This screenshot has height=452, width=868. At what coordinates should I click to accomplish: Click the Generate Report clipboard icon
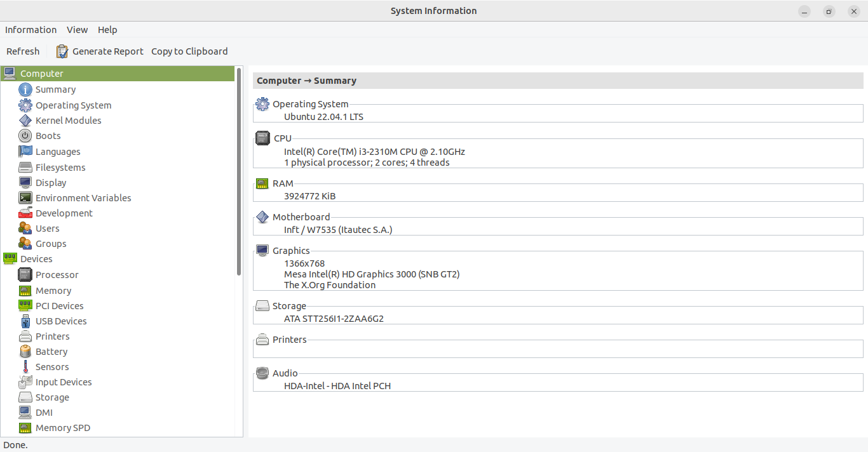(x=62, y=51)
